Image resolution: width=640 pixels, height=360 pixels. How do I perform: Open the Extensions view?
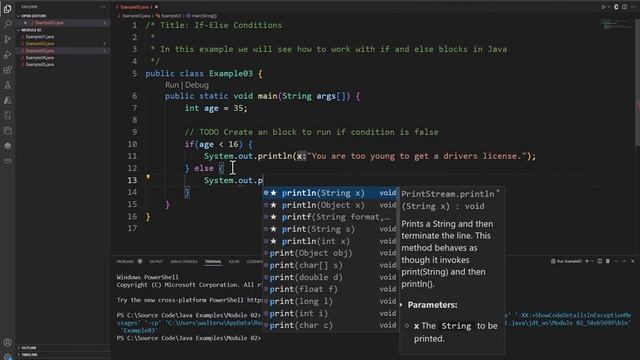(7, 70)
